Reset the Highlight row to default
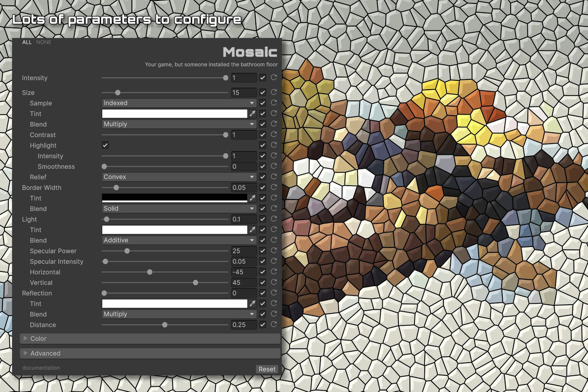This screenshot has width=588, height=392. coord(274,145)
